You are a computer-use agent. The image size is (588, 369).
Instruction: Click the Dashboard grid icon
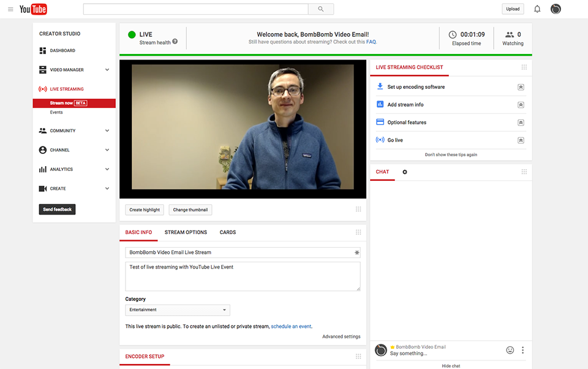point(43,50)
